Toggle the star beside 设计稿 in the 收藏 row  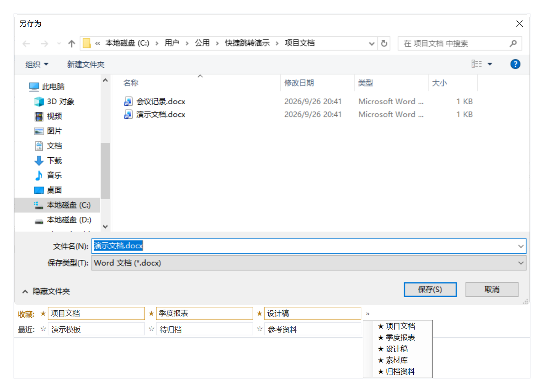point(259,314)
